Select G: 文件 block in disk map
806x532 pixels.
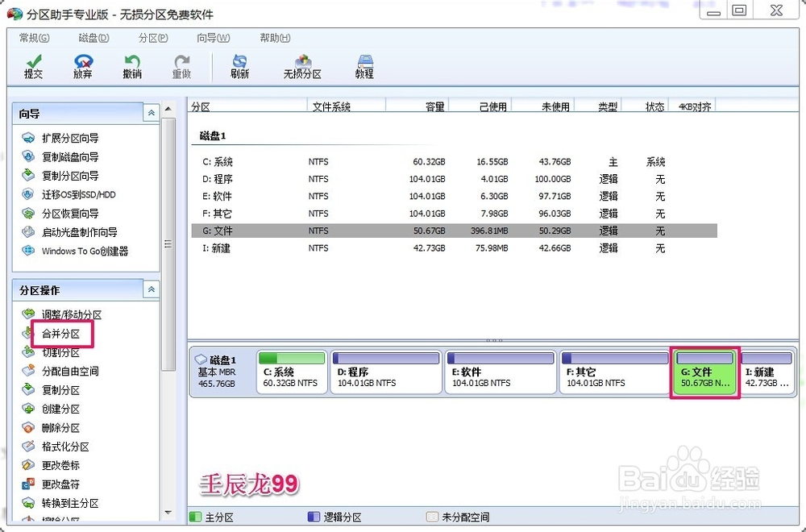pos(704,372)
